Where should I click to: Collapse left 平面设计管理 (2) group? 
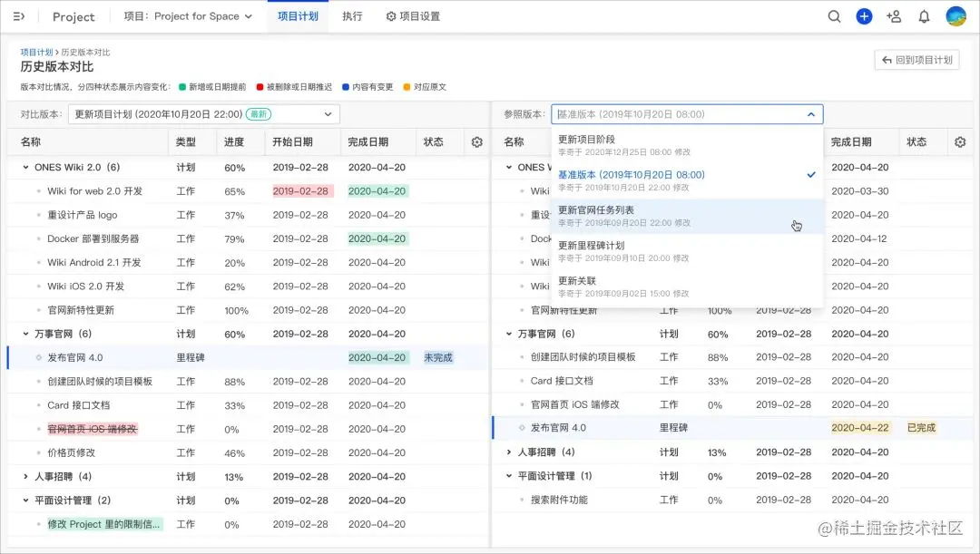coord(25,501)
